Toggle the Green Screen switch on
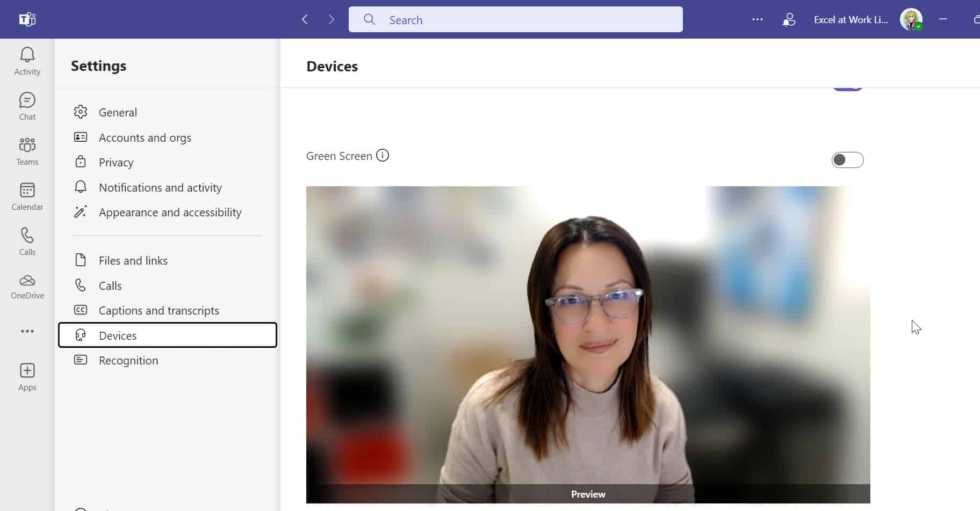The image size is (980, 511). pyautogui.click(x=848, y=159)
